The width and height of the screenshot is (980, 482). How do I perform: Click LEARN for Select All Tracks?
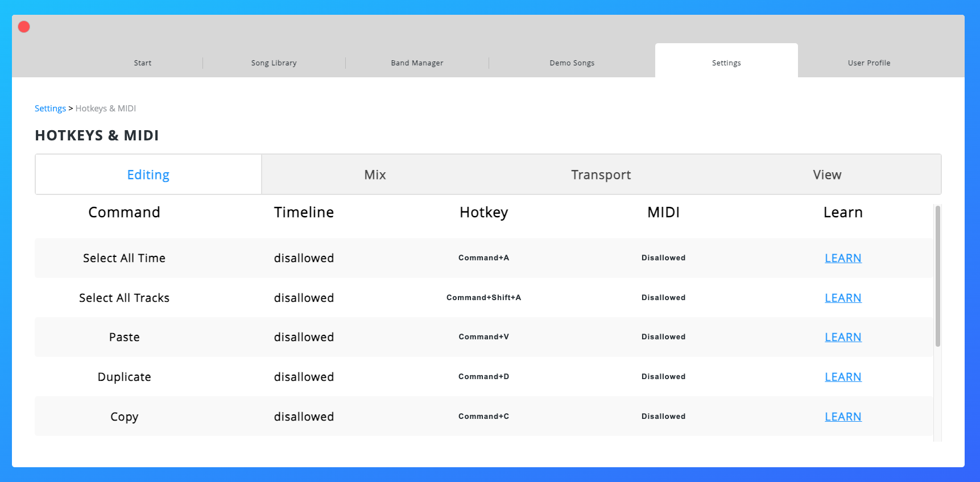843,298
